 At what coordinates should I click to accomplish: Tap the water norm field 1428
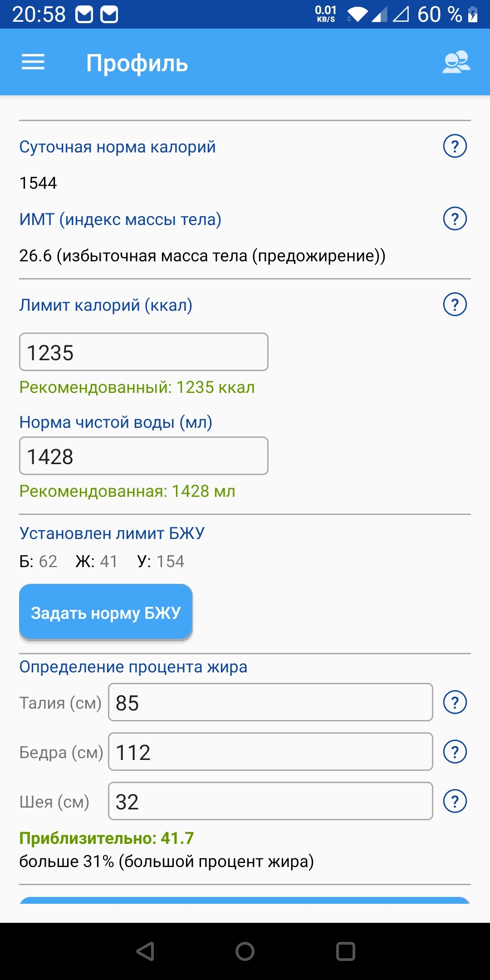[143, 456]
